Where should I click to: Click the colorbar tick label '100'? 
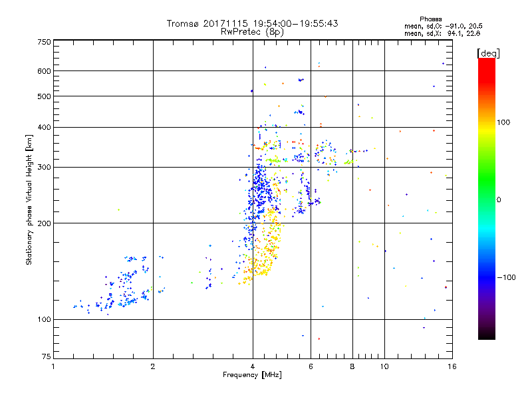click(x=503, y=122)
